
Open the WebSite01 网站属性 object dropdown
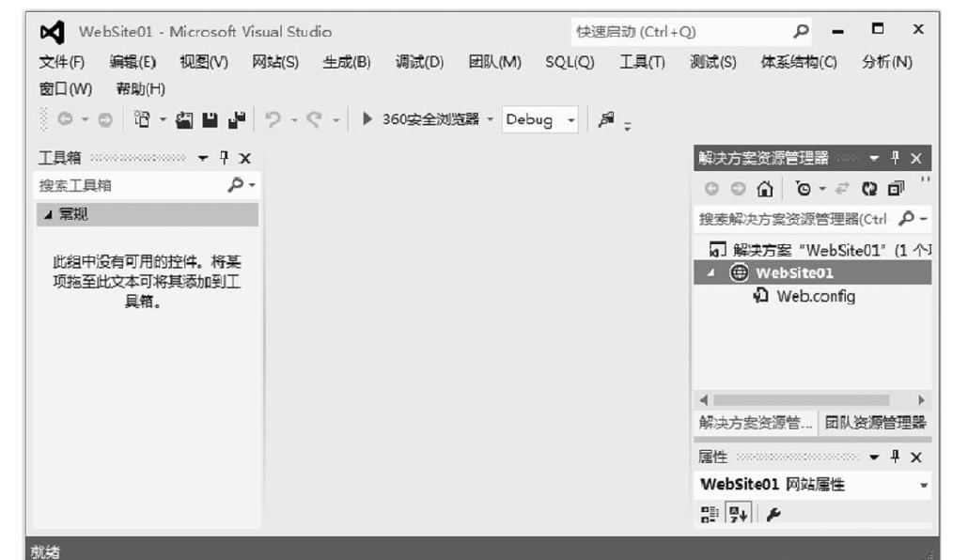click(x=924, y=485)
